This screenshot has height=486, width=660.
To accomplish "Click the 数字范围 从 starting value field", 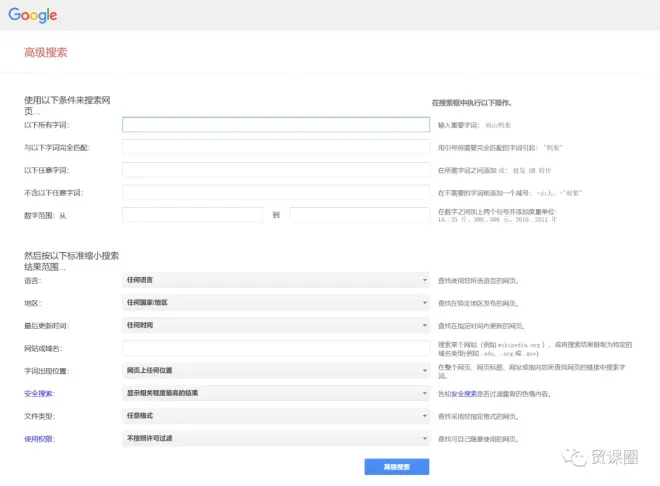I will pos(192,215).
